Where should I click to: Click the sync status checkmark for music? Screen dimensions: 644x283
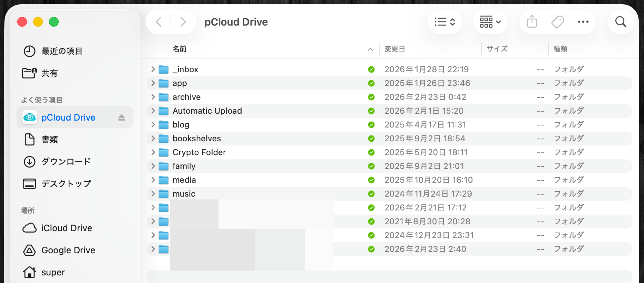(371, 194)
